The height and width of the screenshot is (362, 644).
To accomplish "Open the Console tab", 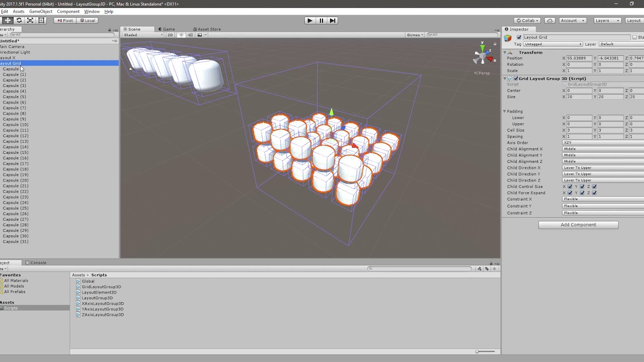I will click(x=36, y=262).
